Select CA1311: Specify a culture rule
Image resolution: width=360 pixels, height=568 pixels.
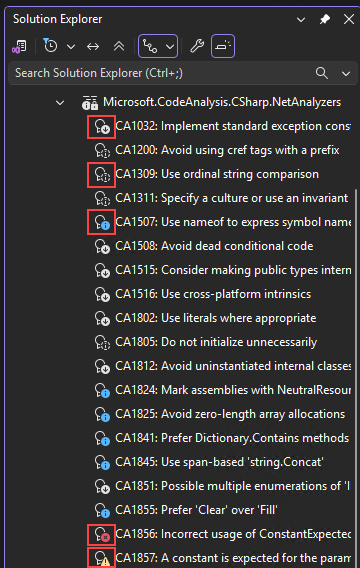tap(231, 198)
